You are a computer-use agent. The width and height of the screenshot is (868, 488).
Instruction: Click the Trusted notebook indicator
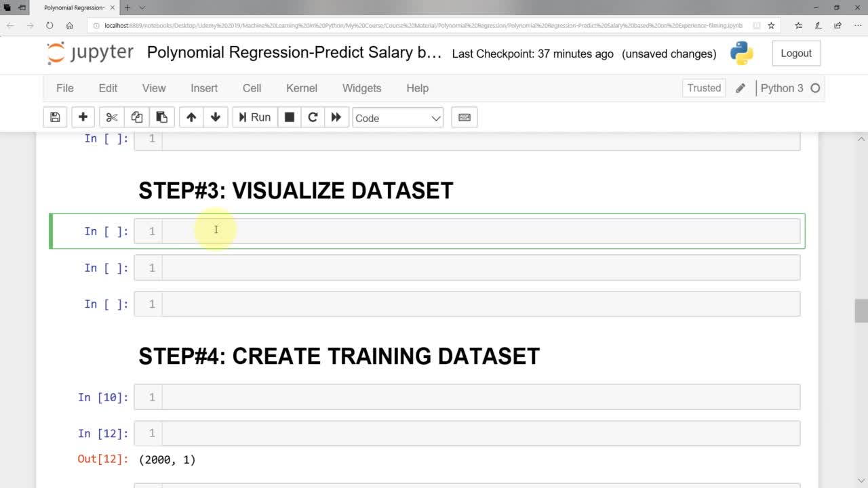(x=703, y=87)
